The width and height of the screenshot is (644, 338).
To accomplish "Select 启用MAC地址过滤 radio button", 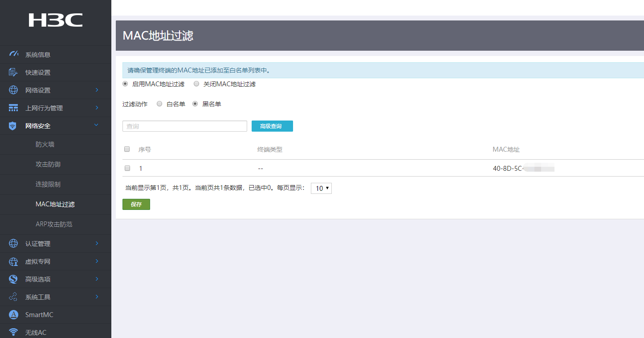I will pyautogui.click(x=125, y=84).
